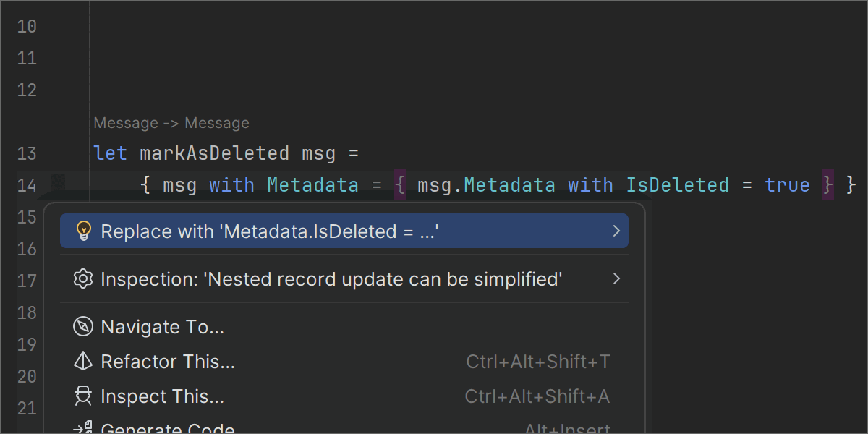This screenshot has height=434, width=868.
Task: Open 'Nested record update can be simplified' inspection
Action: (331, 279)
